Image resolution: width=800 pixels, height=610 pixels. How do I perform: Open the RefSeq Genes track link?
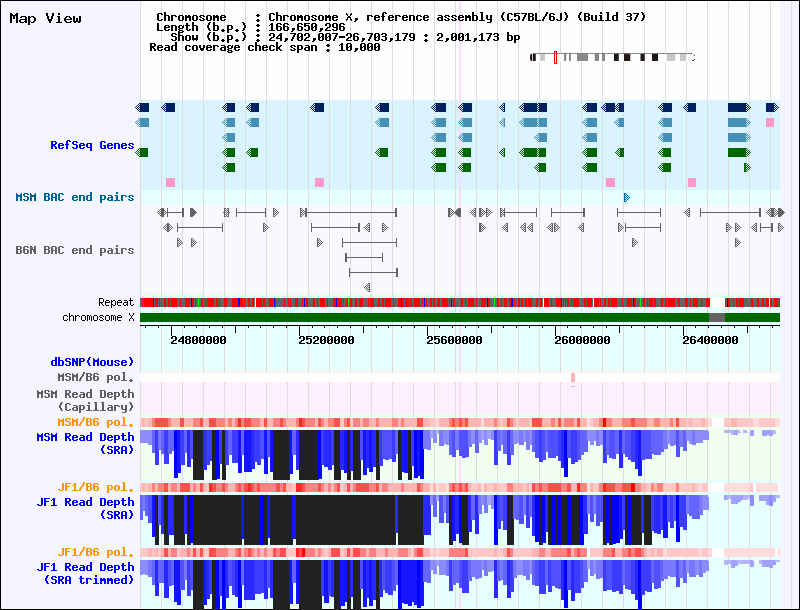pyautogui.click(x=92, y=145)
